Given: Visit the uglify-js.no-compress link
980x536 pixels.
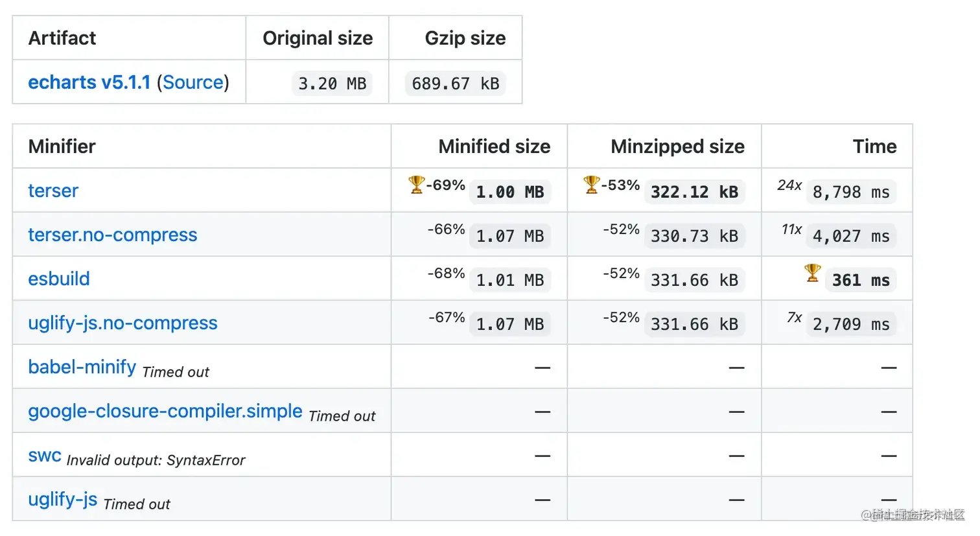Looking at the screenshot, I should [122, 323].
